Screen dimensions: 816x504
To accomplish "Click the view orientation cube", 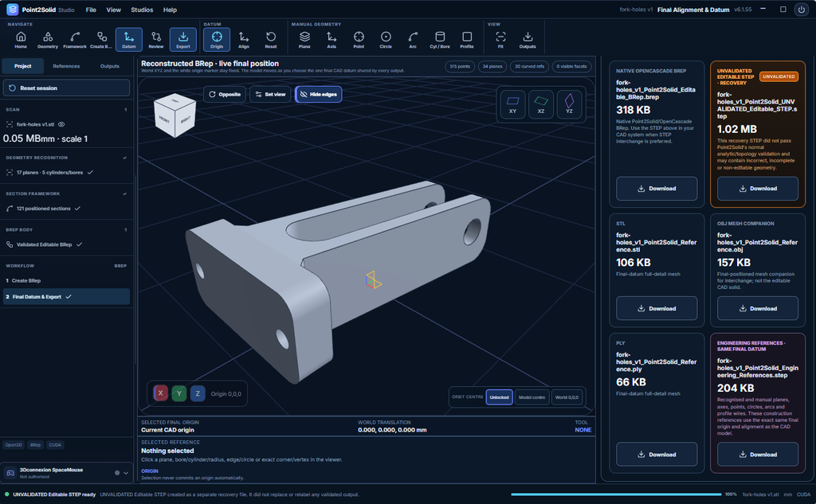I will [175, 116].
